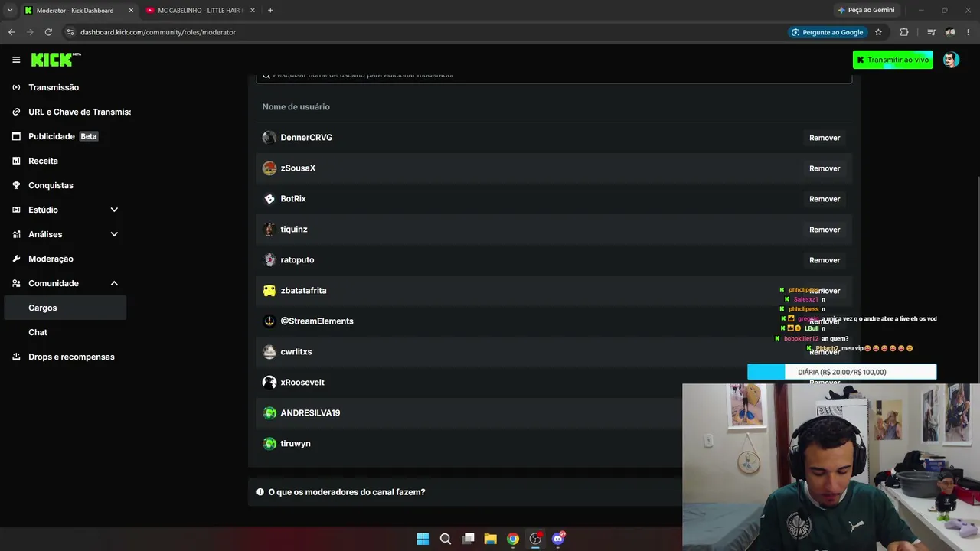Click the xRoosevelt username
Screen dimensions: 980x551
(x=302, y=383)
